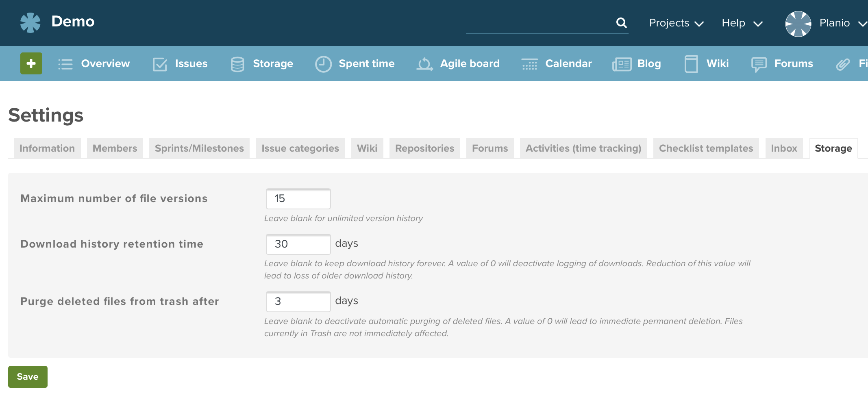Image resolution: width=868 pixels, height=398 pixels.
Task: Click the Overview list icon
Action: [65, 64]
